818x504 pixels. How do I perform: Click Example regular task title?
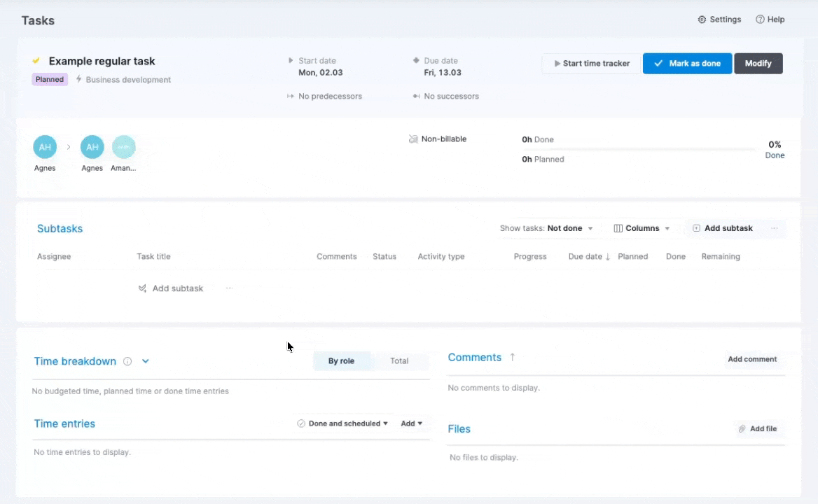[x=102, y=61]
